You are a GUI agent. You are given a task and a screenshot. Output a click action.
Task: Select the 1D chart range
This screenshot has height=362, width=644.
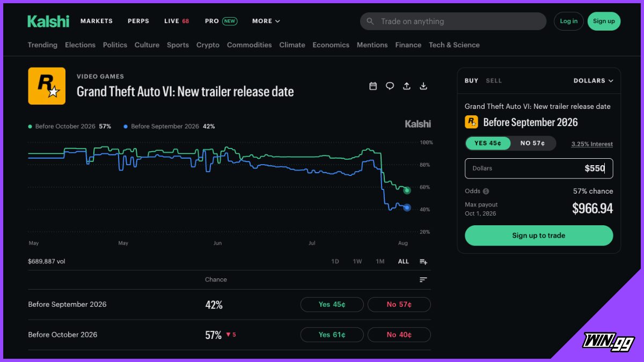click(x=335, y=262)
